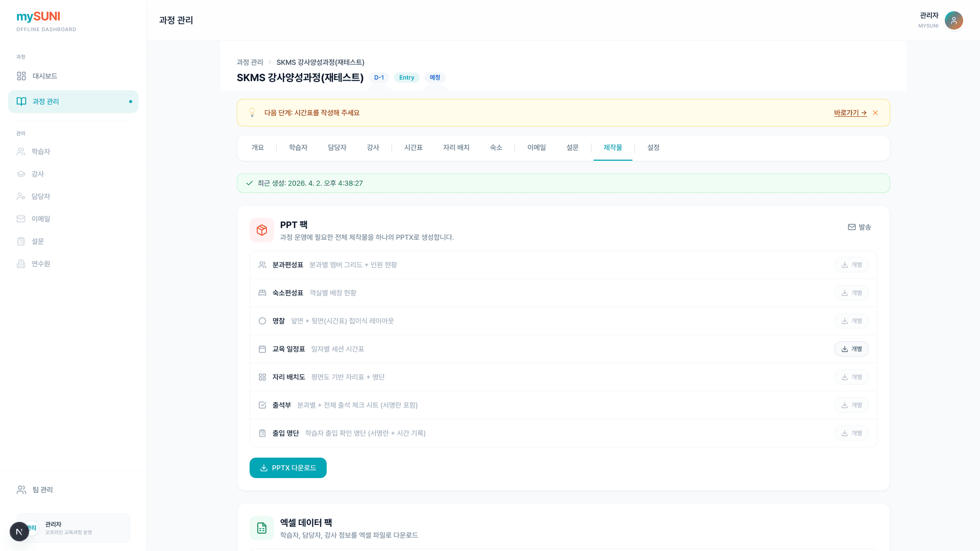Switch to the 이메일 tab
Screen dimensions: 980x551
pyautogui.click(x=536, y=148)
